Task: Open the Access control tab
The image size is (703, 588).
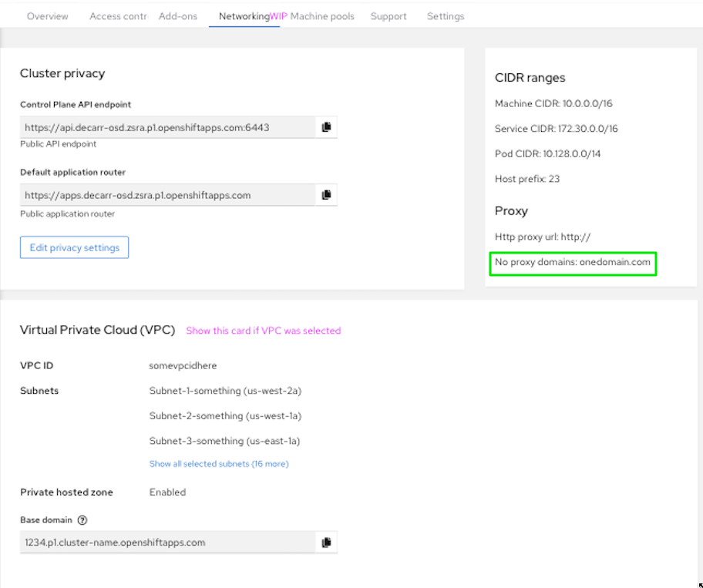Action: (x=117, y=16)
